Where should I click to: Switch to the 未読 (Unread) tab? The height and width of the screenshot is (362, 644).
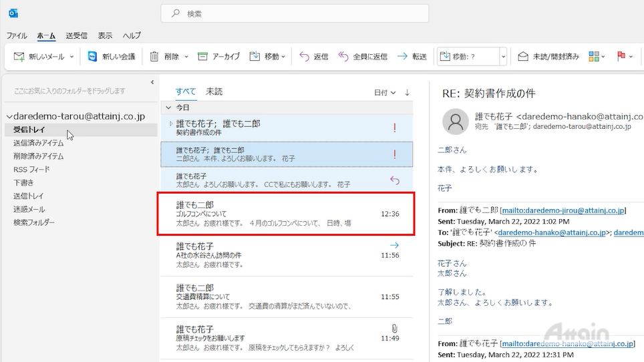(x=214, y=92)
